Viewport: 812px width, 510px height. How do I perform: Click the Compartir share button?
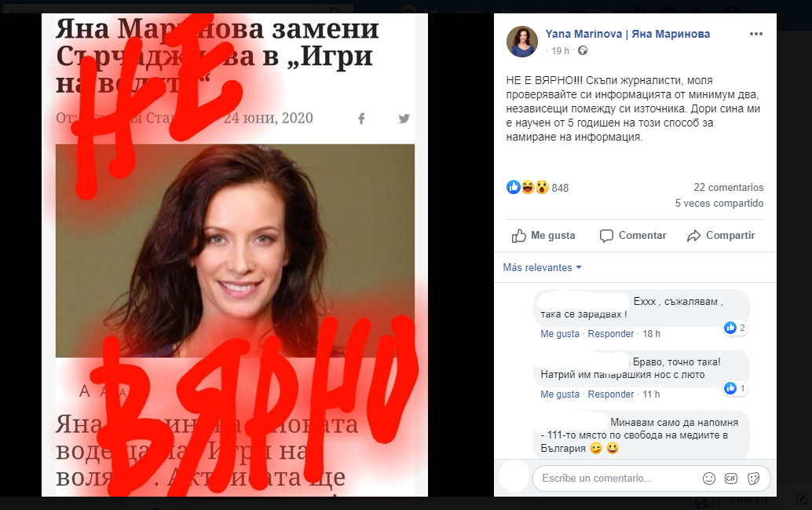tap(721, 236)
